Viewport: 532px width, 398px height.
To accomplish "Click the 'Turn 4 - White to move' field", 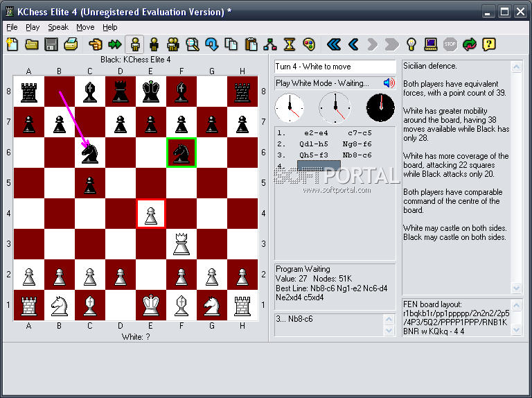I will click(335, 67).
